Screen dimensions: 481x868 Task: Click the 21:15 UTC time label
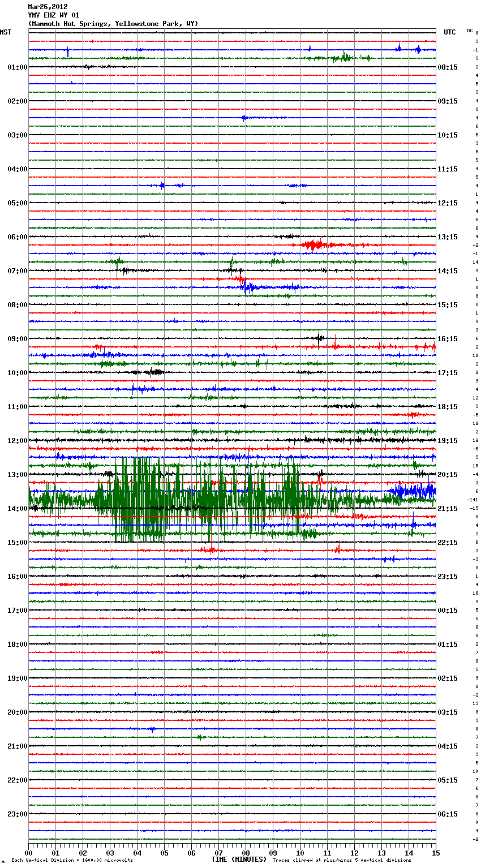pos(448,509)
